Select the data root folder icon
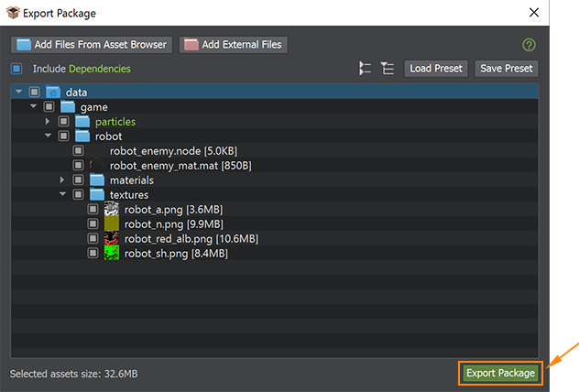The width and height of the screenshot is (579, 392). pyautogui.click(x=53, y=92)
